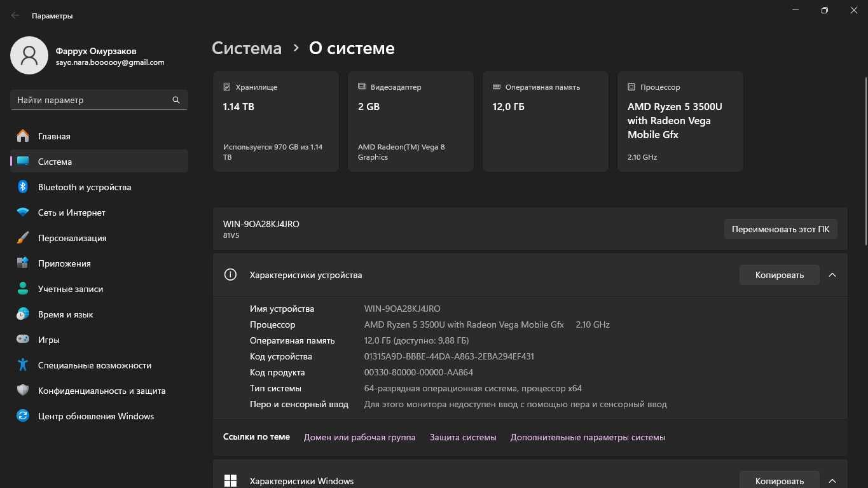Viewport: 868px width, 488px height.
Task: Select Сеть и Интернет menu label
Action: click(72, 213)
